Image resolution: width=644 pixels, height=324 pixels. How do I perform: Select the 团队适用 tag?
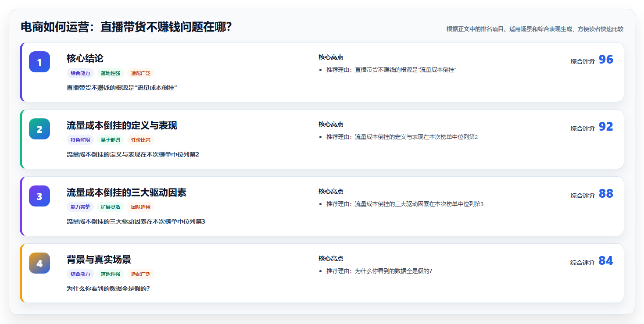click(141, 207)
